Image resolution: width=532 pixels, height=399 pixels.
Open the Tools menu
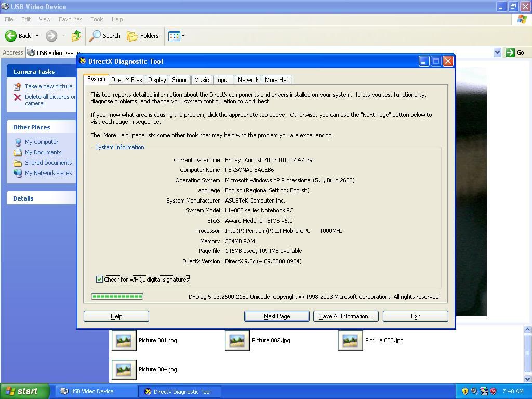click(x=97, y=19)
